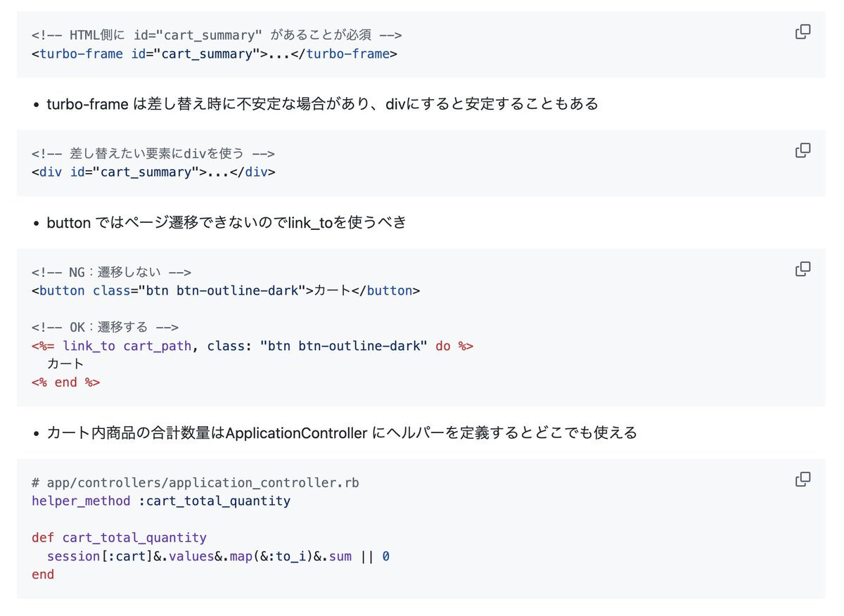Click the button class="btn btn-outline-dark" line
The width and height of the screenshot is (844, 616).
(x=226, y=290)
